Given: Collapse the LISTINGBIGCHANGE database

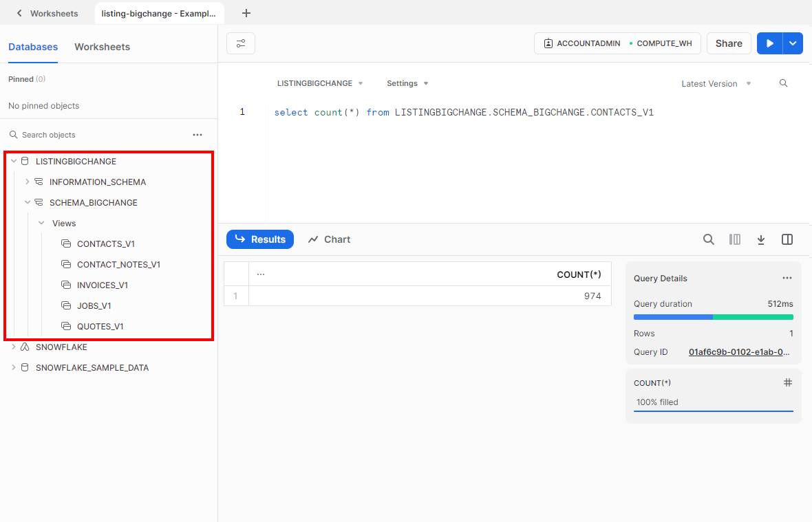Looking at the screenshot, I should tap(14, 162).
